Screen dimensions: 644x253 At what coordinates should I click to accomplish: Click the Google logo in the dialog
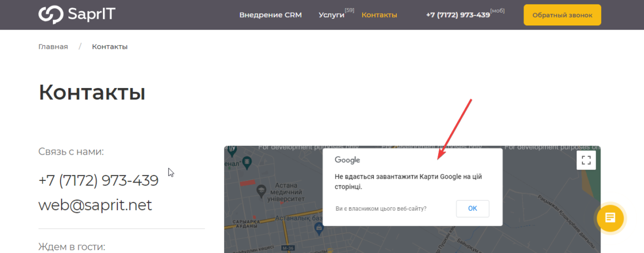(347, 160)
